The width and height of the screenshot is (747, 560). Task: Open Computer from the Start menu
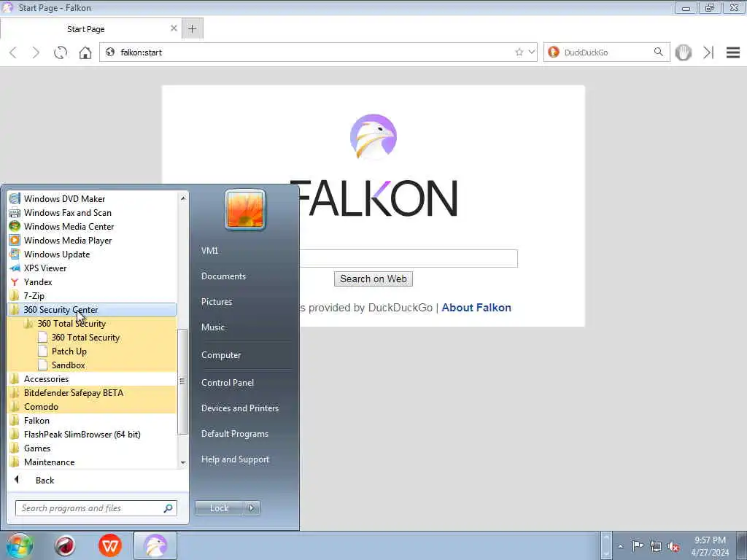221,355
